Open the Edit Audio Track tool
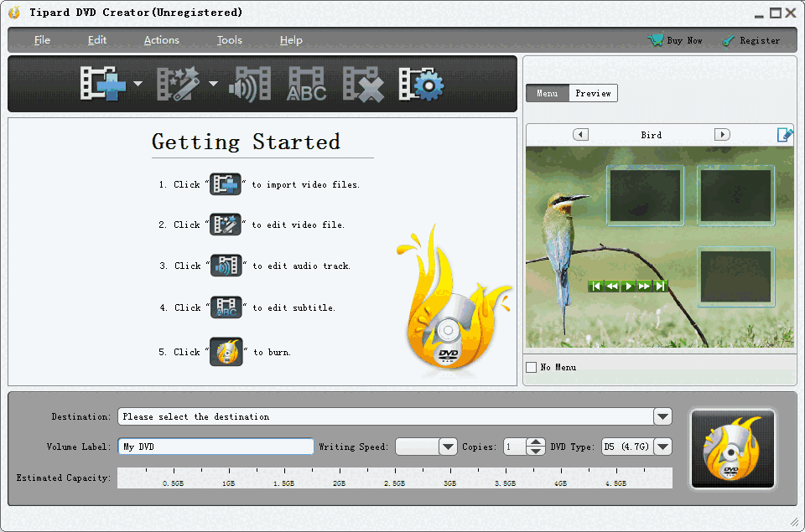 [249, 84]
